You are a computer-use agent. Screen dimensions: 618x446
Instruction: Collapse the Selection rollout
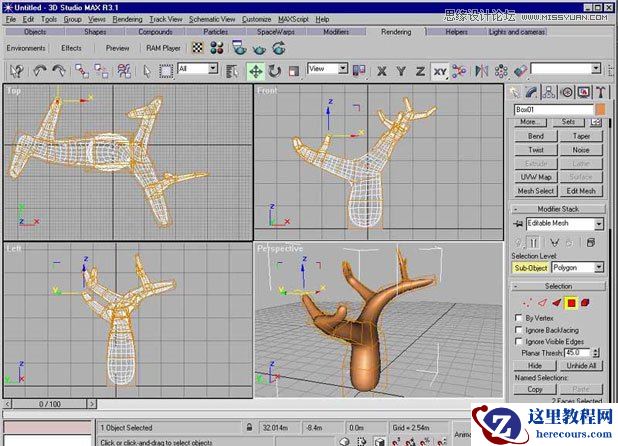point(558,286)
